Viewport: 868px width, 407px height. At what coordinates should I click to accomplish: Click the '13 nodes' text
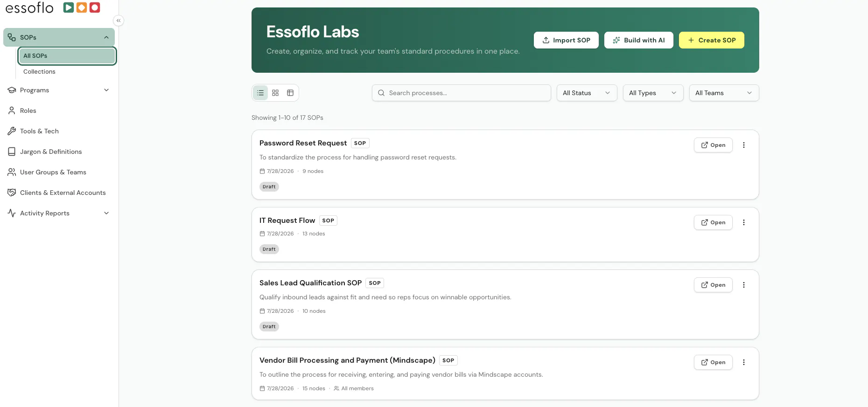pyautogui.click(x=314, y=234)
